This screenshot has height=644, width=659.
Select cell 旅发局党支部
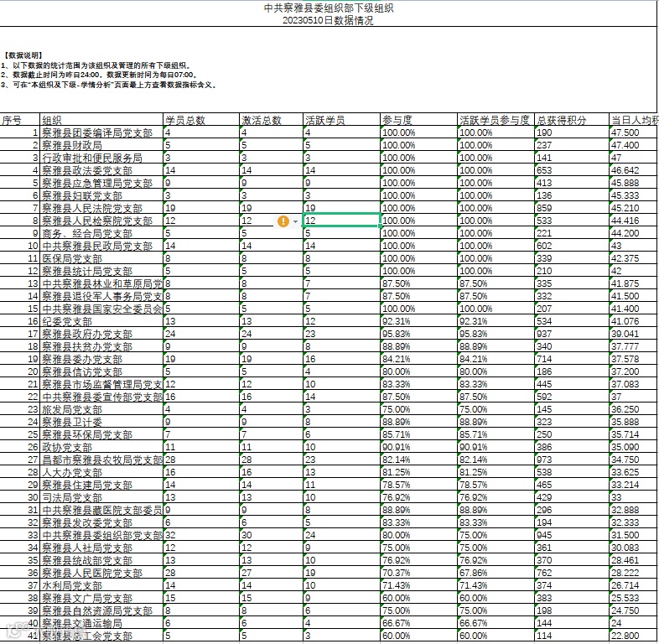coord(101,409)
